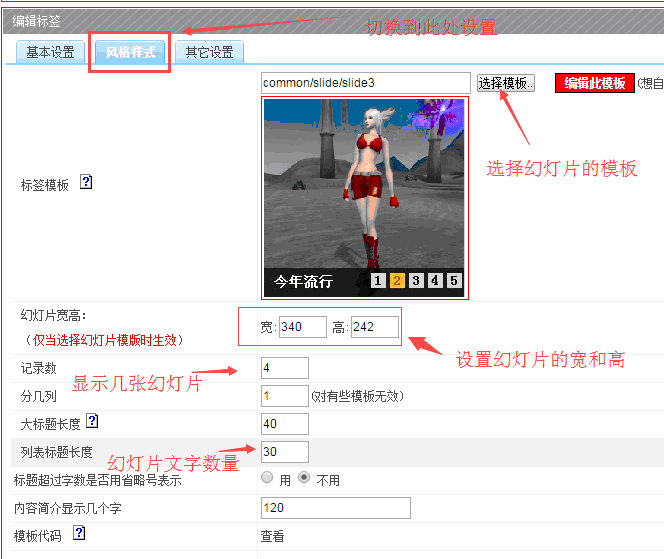The image size is (664, 559).
Task: Click the template path input field
Action: click(365, 83)
